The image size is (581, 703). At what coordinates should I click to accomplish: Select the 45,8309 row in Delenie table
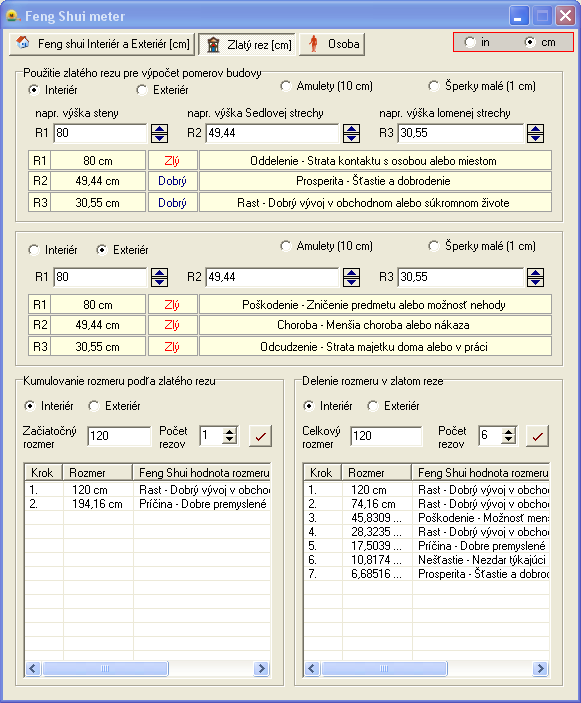tap(426, 518)
